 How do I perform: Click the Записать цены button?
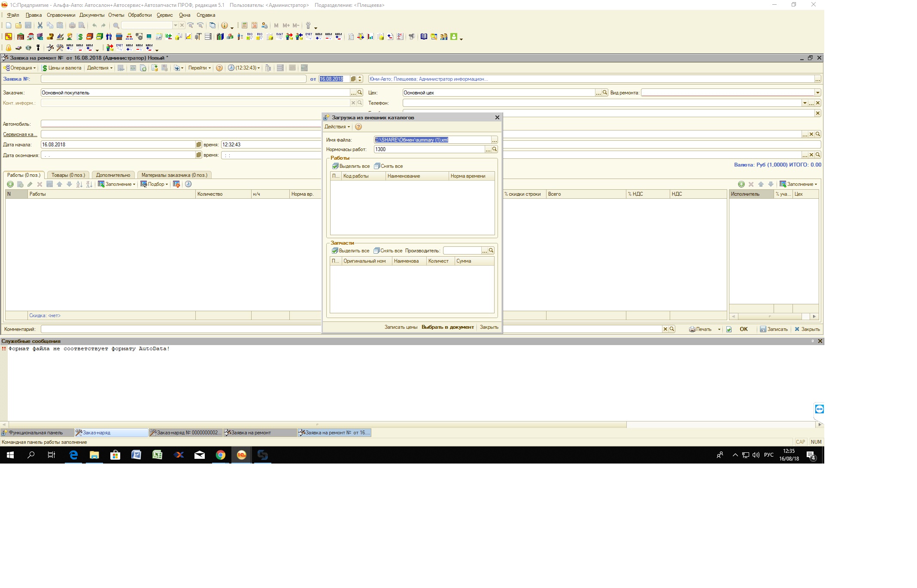401,327
